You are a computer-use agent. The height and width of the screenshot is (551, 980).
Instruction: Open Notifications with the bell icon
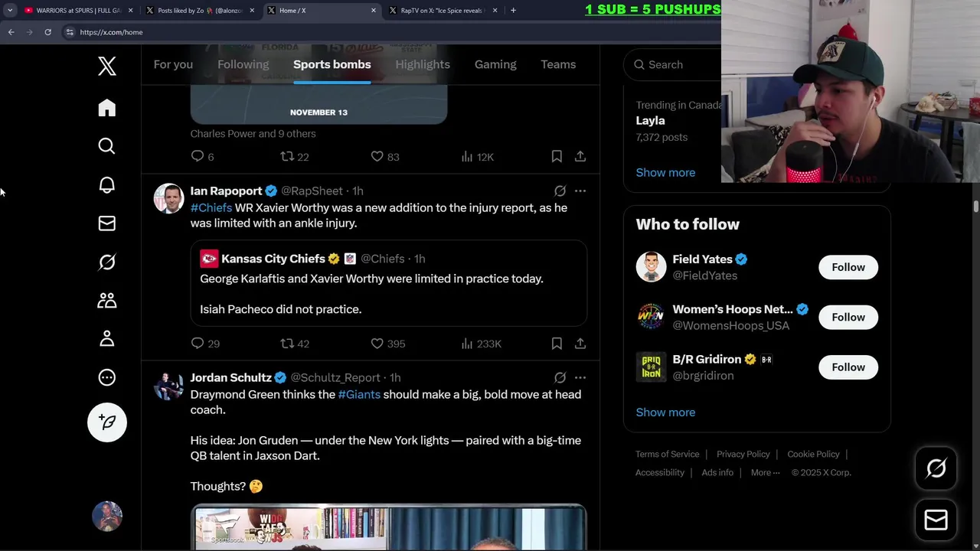(107, 184)
